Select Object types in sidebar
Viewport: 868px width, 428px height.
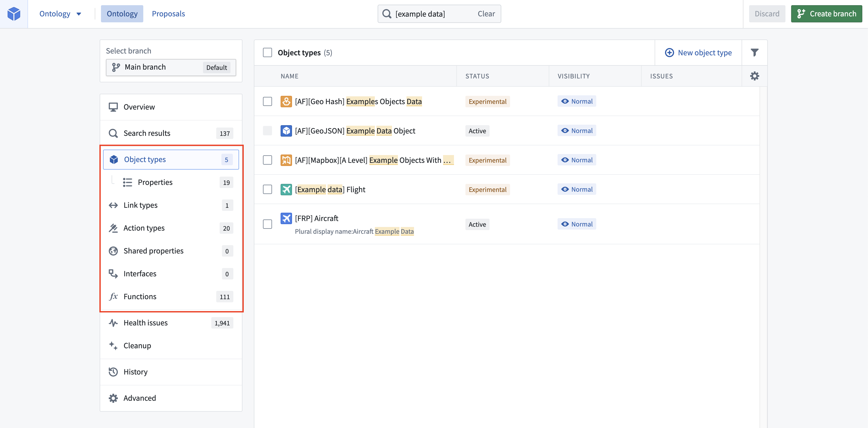click(171, 159)
